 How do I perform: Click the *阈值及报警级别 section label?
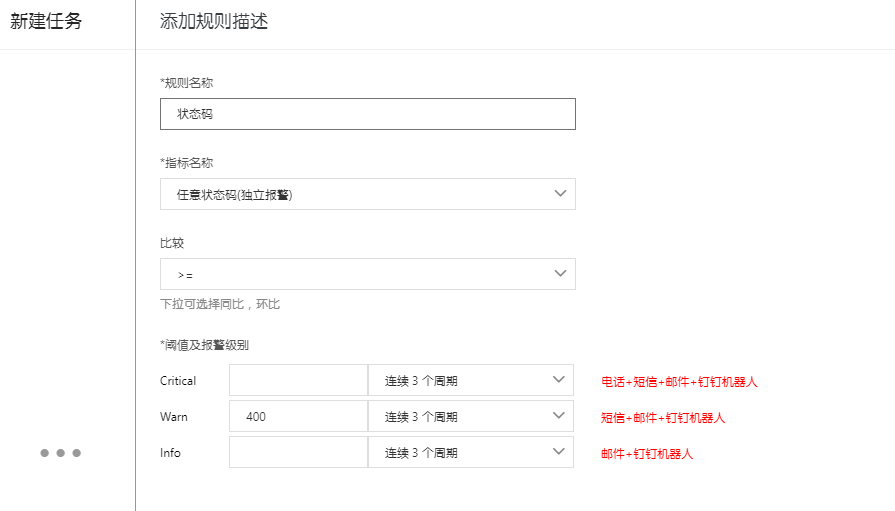204,345
